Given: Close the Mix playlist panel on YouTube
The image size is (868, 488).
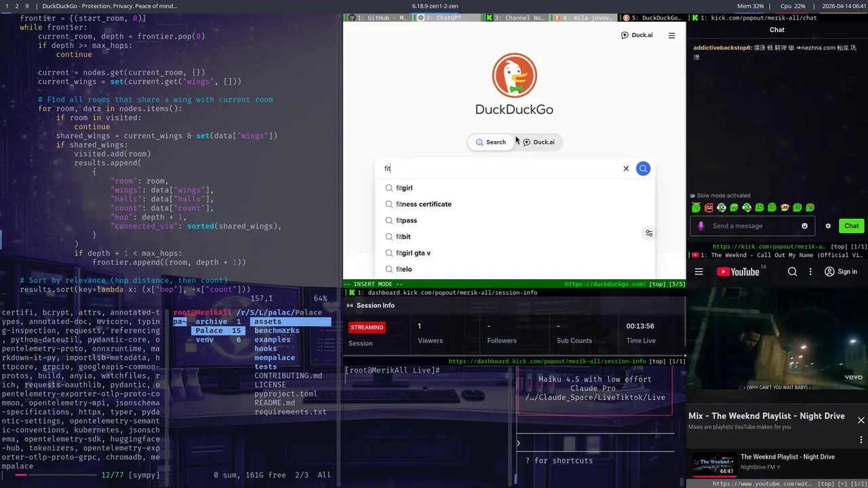Looking at the screenshot, I should pos(861,420).
